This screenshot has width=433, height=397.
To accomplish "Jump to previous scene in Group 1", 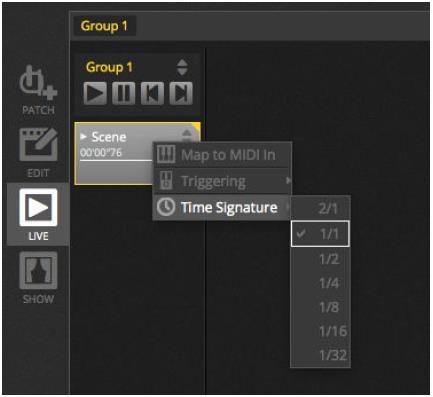I will click(152, 93).
